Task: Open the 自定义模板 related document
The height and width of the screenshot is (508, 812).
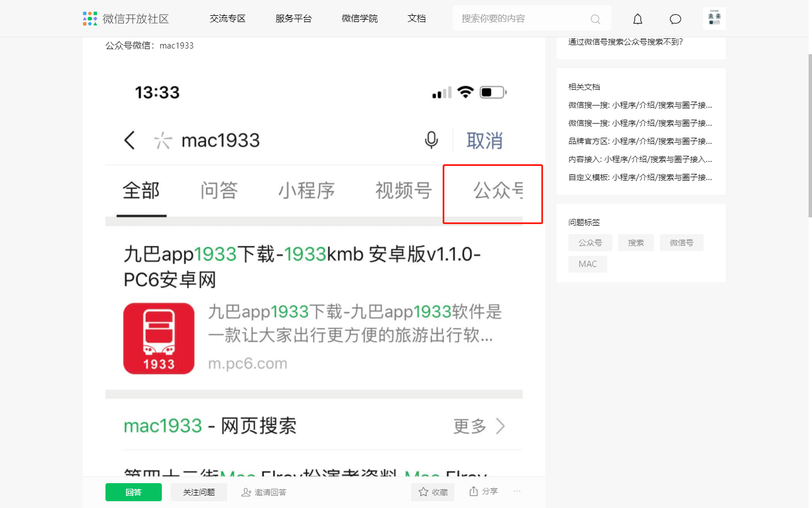Action: (x=640, y=177)
